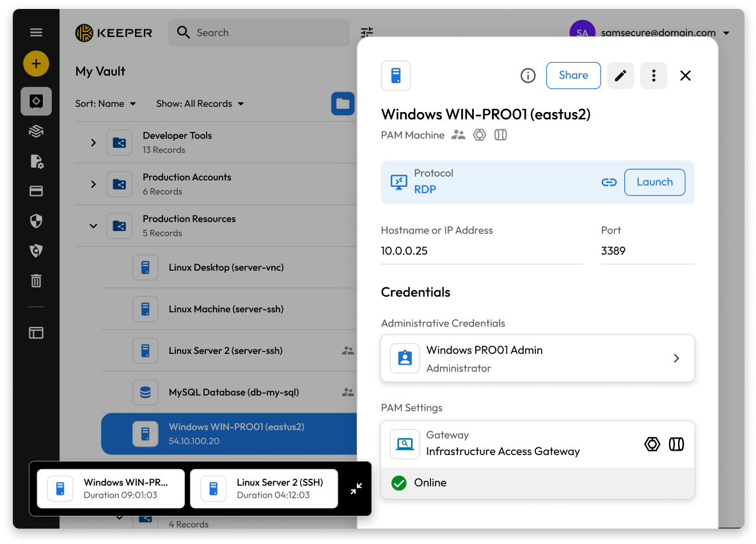Click the Launch button
The height and width of the screenshot is (544, 756).
point(654,182)
